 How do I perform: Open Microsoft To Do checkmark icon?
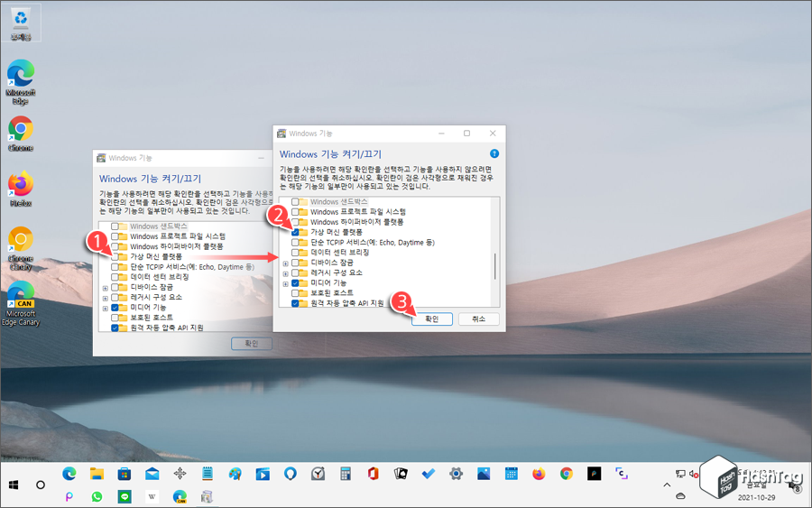[x=429, y=474]
